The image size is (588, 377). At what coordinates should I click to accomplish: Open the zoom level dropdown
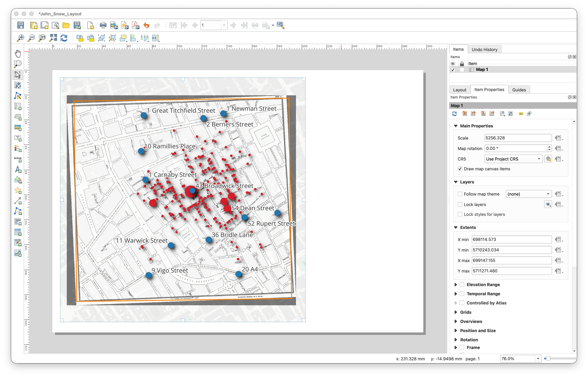pos(538,359)
